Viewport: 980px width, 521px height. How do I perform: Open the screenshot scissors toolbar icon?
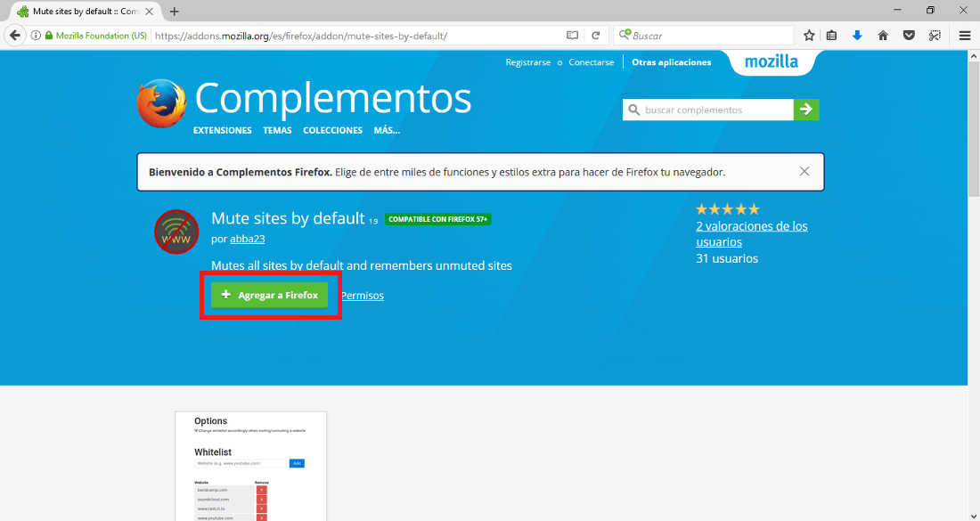pyautogui.click(x=935, y=36)
